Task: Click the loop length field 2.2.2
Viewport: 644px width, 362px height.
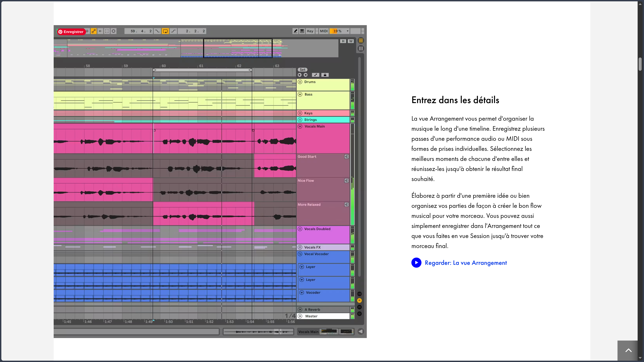Action: 192,31
